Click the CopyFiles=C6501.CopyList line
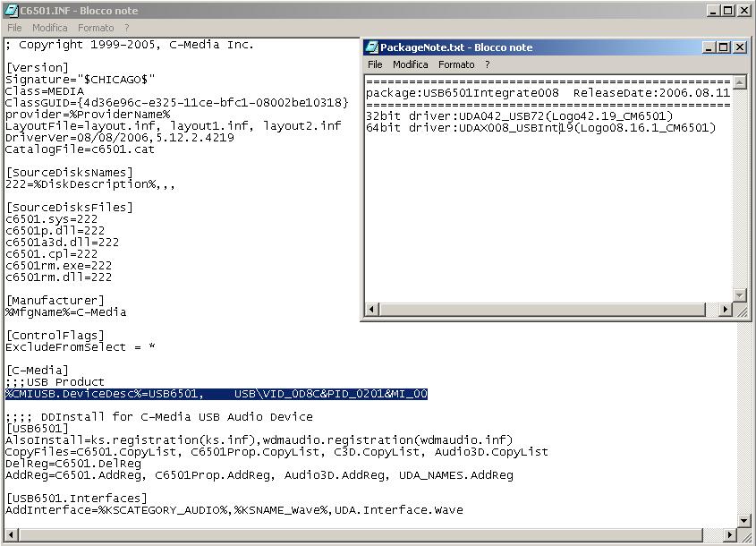Viewport: 756px width, 546px height. click(276, 452)
